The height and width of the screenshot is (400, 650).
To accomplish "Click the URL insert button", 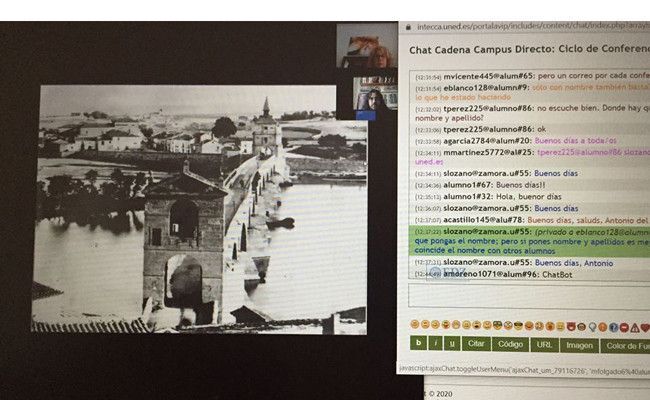I will point(544,345).
